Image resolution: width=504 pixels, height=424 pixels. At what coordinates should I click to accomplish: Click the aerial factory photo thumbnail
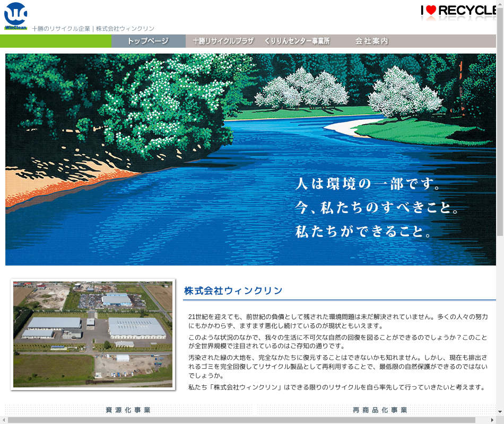(93, 334)
